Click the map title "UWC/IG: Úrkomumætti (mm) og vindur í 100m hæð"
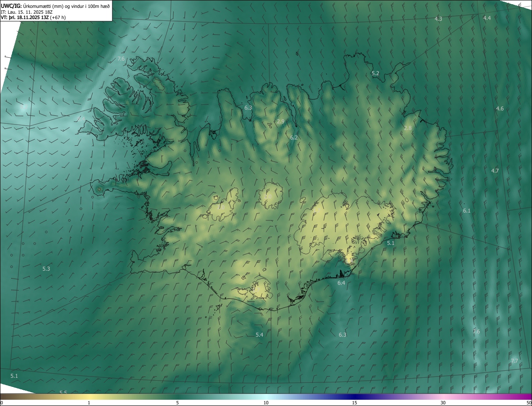Viewport: 532px width, 406px height. (55, 5)
